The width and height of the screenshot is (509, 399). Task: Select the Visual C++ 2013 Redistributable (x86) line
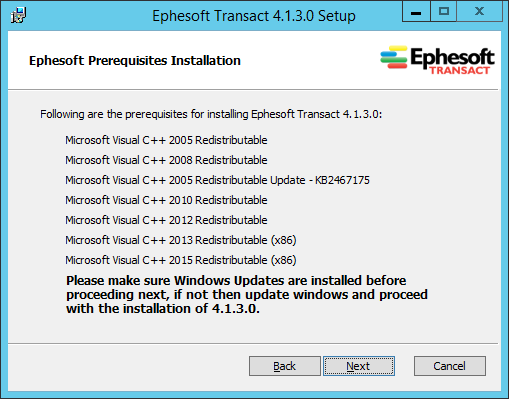pyautogui.click(x=181, y=240)
